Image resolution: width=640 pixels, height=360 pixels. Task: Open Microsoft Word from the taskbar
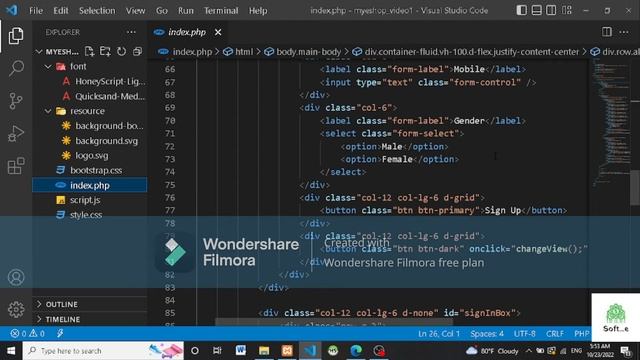pos(241,351)
